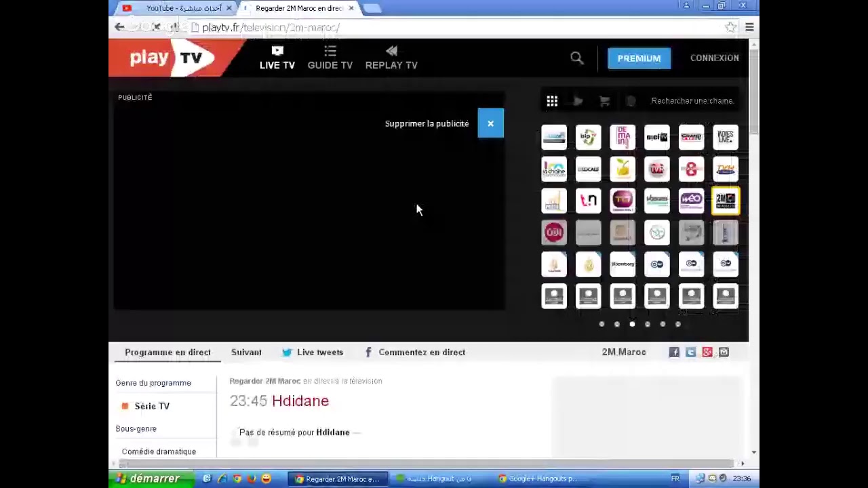Open REPLAY TV section

(x=391, y=58)
